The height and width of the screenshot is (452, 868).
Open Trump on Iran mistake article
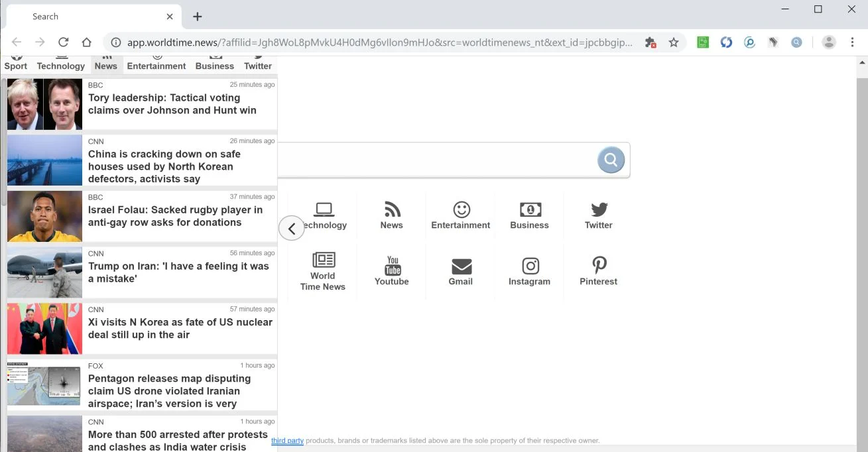click(x=179, y=272)
